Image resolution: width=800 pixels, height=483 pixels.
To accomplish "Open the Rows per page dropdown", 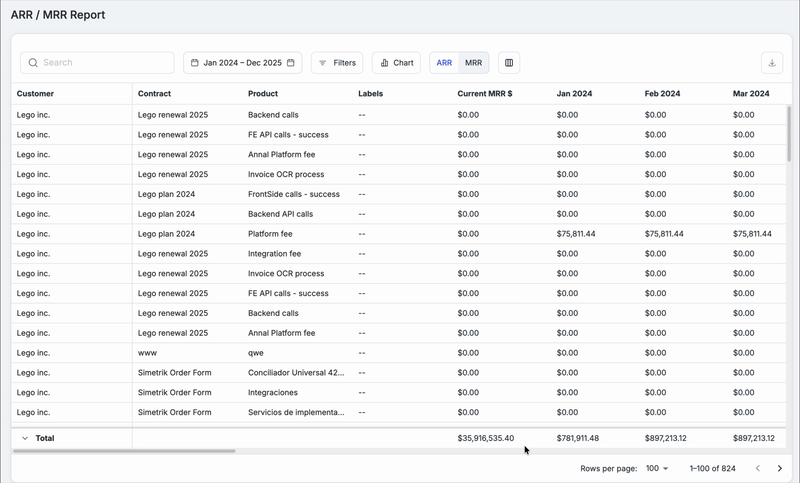I will (x=657, y=468).
